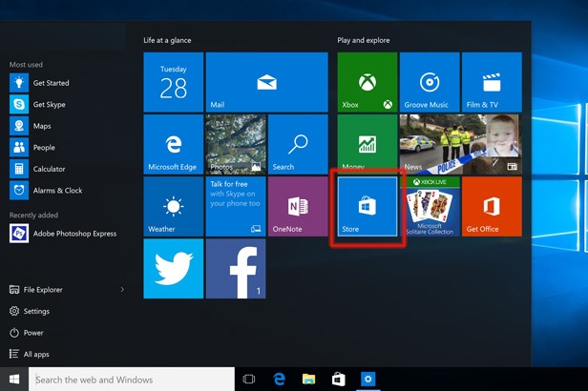Switch to Settings app on taskbar
Screen dimensions: 588x391
click(367, 380)
